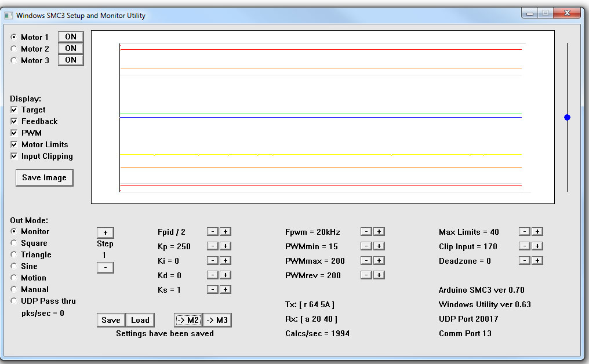589x364 pixels.
Task: Increase Max Limits with plus button
Action: pos(537,232)
